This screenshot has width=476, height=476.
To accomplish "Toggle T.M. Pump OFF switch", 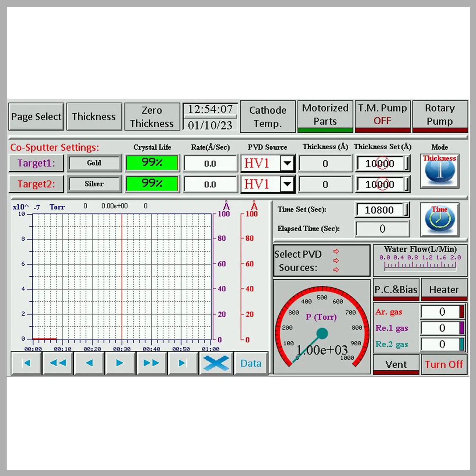I will point(382,116).
